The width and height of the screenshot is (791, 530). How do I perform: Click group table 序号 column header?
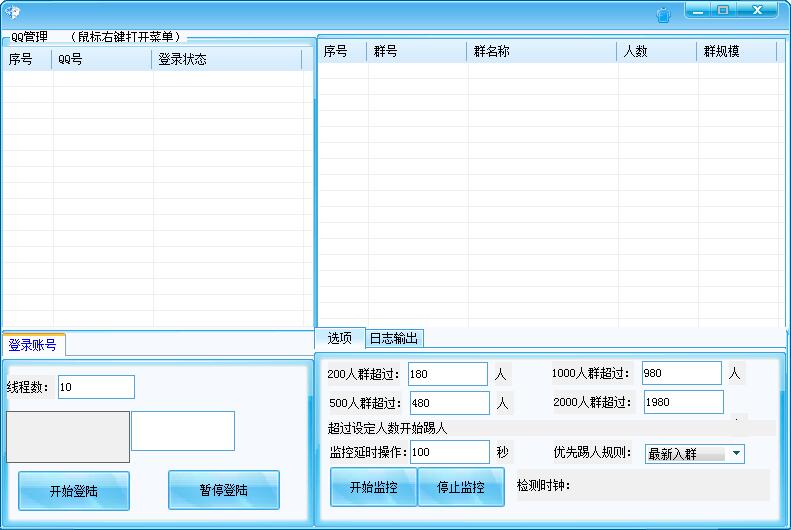coord(342,51)
